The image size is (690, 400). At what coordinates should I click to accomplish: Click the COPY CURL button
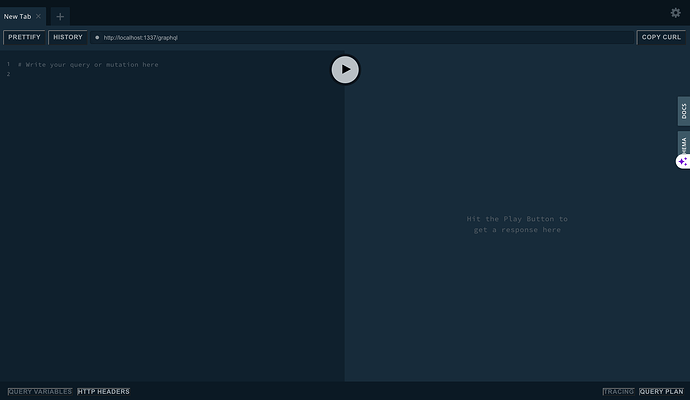point(661,37)
